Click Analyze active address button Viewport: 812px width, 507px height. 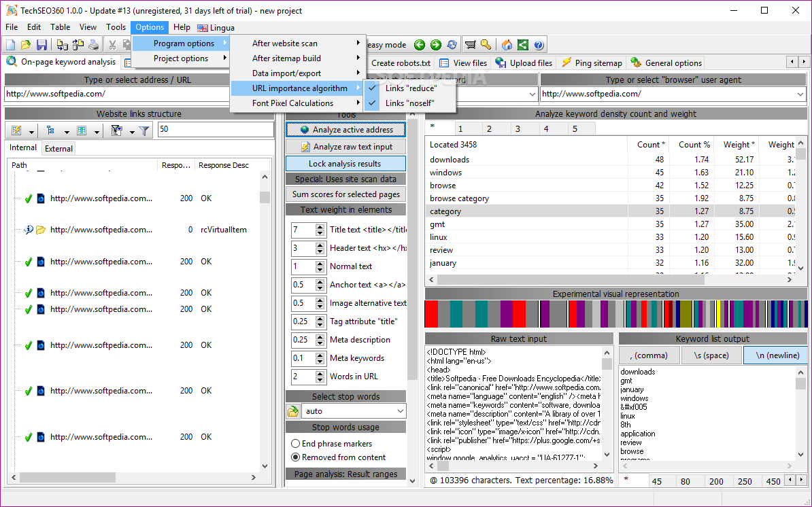345,130
